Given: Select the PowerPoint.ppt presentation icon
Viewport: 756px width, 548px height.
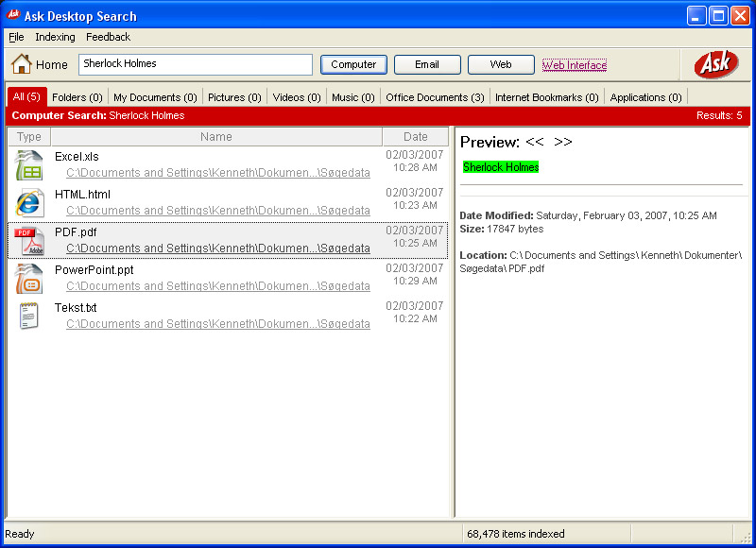Looking at the screenshot, I should [x=29, y=278].
